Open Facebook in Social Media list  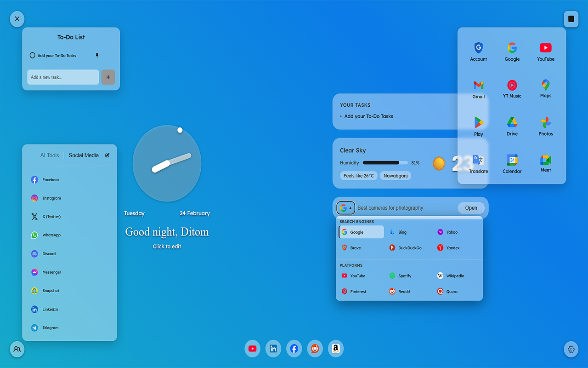(x=69, y=180)
